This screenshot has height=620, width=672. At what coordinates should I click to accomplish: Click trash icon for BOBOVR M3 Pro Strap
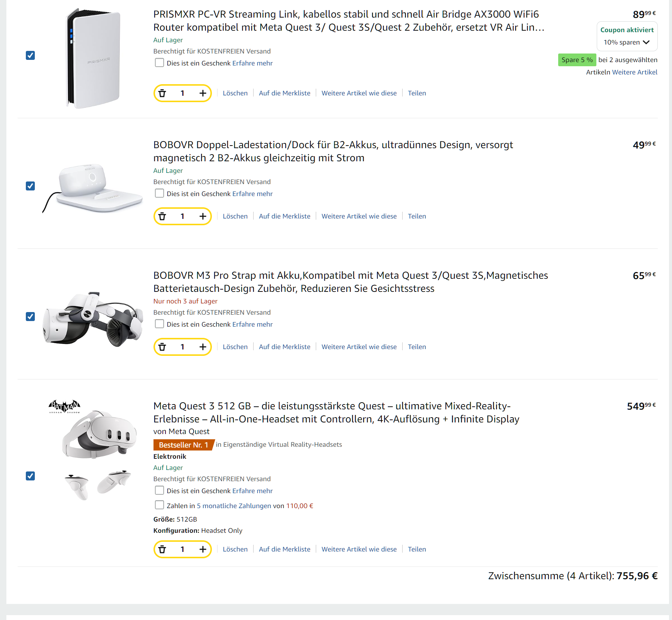pos(162,347)
